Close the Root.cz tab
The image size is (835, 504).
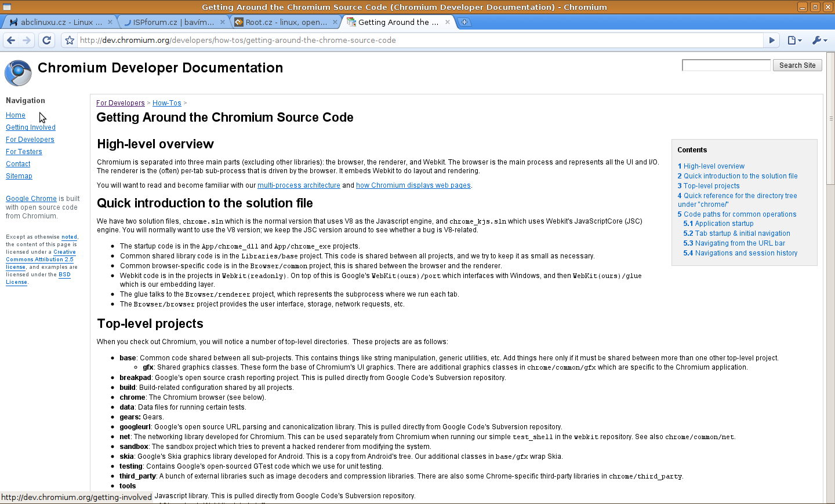pos(335,22)
